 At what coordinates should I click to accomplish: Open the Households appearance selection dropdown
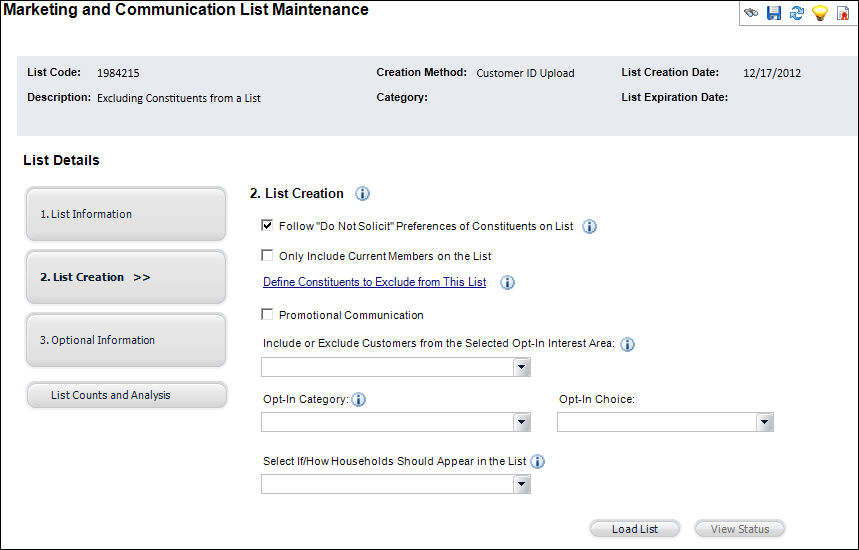coord(396,484)
